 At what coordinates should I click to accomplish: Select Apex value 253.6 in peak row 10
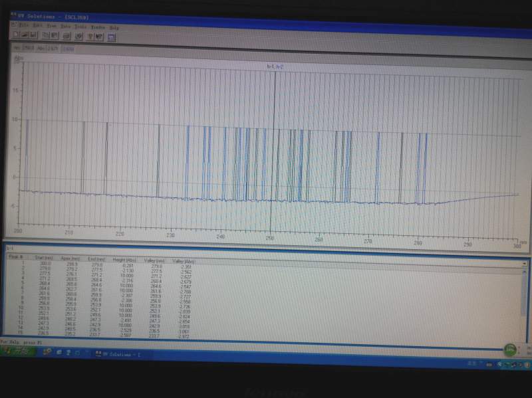point(70,309)
